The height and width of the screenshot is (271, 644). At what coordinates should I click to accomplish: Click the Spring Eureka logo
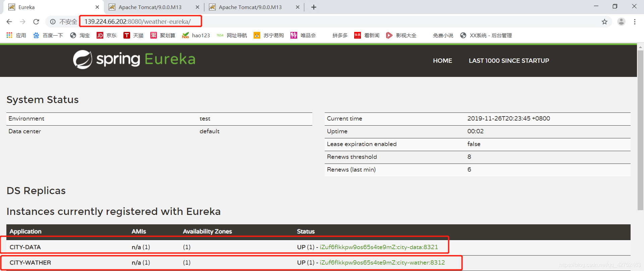[134, 59]
